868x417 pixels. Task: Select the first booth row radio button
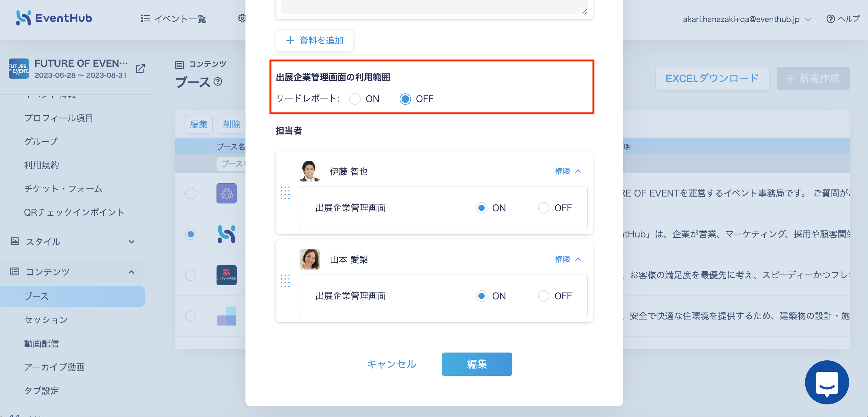point(191,193)
